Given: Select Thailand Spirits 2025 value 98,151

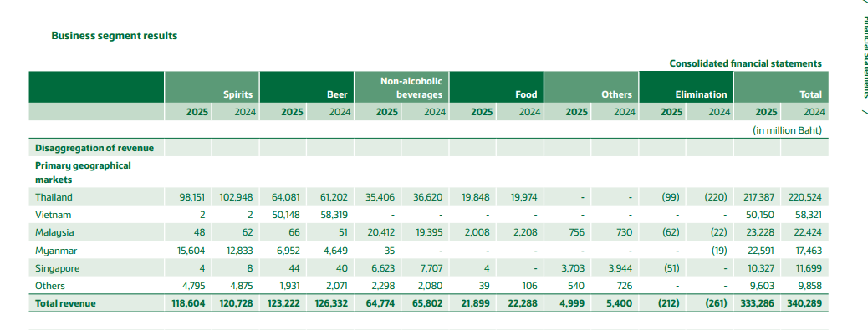Looking at the screenshot, I should (192, 197).
